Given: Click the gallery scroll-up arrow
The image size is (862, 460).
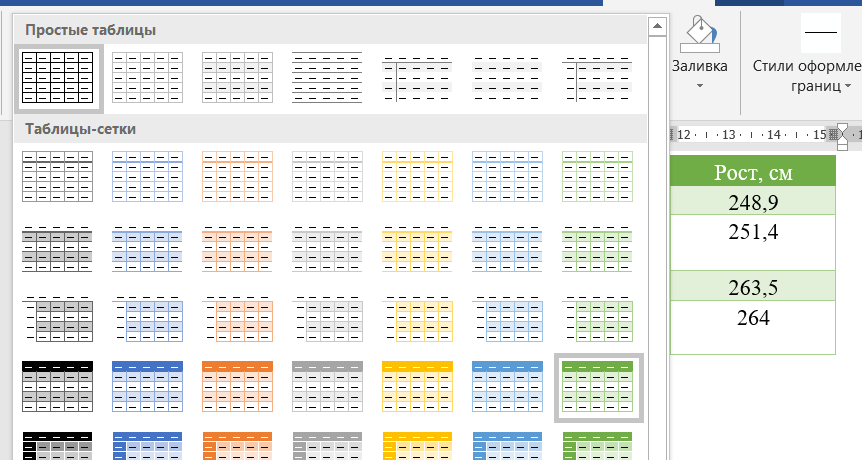Looking at the screenshot, I should (x=657, y=26).
